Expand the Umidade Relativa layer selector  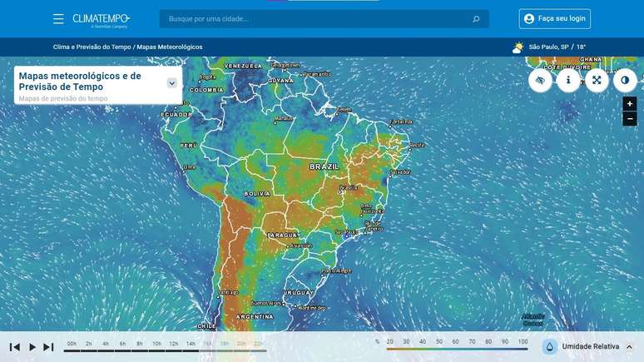tap(629, 347)
